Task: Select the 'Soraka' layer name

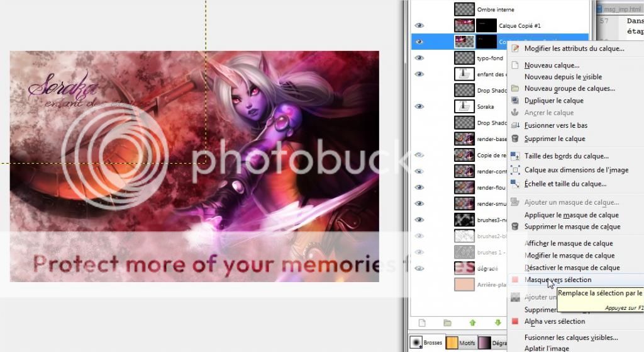Action: pos(486,107)
